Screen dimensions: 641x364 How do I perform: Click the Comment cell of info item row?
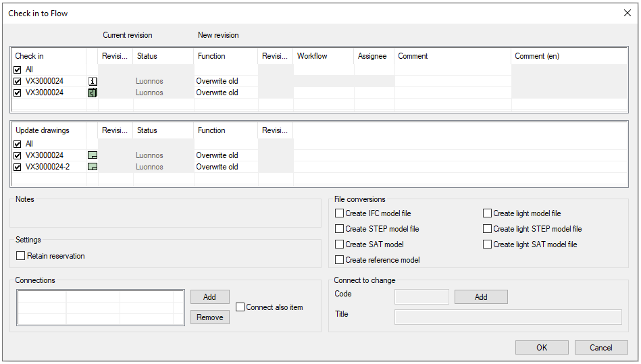pos(452,81)
